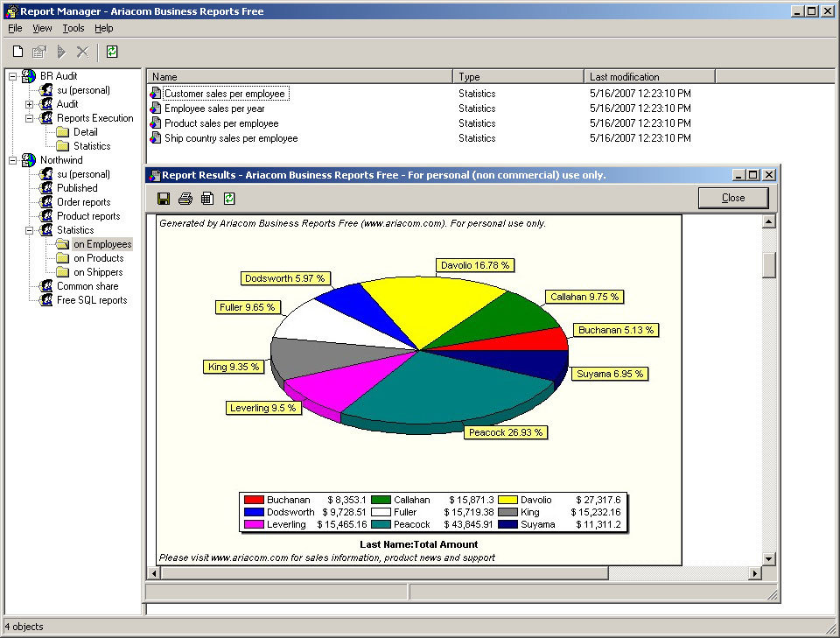Screen dimensions: 840x638
Task: Expand the Audit tree node
Action: click(30, 104)
